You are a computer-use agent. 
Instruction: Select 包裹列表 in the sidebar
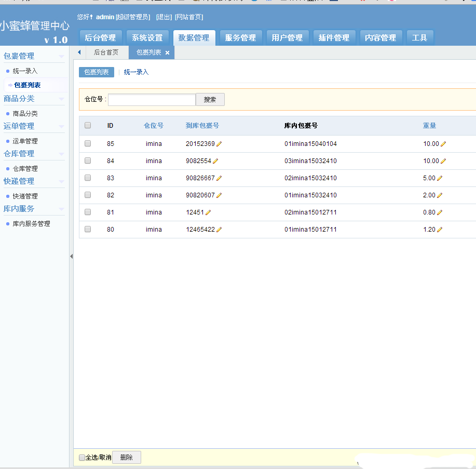pyautogui.click(x=28, y=85)
